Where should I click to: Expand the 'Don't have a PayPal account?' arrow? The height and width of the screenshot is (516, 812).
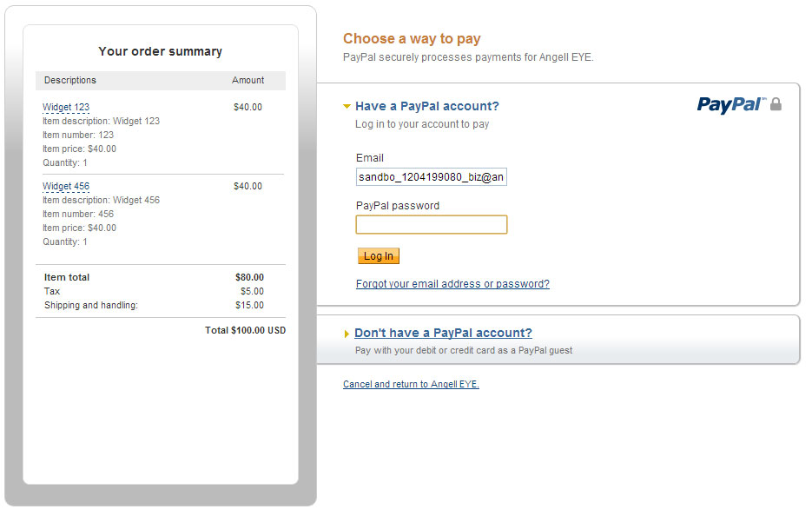pyautogui.click(x=347, y=334)
